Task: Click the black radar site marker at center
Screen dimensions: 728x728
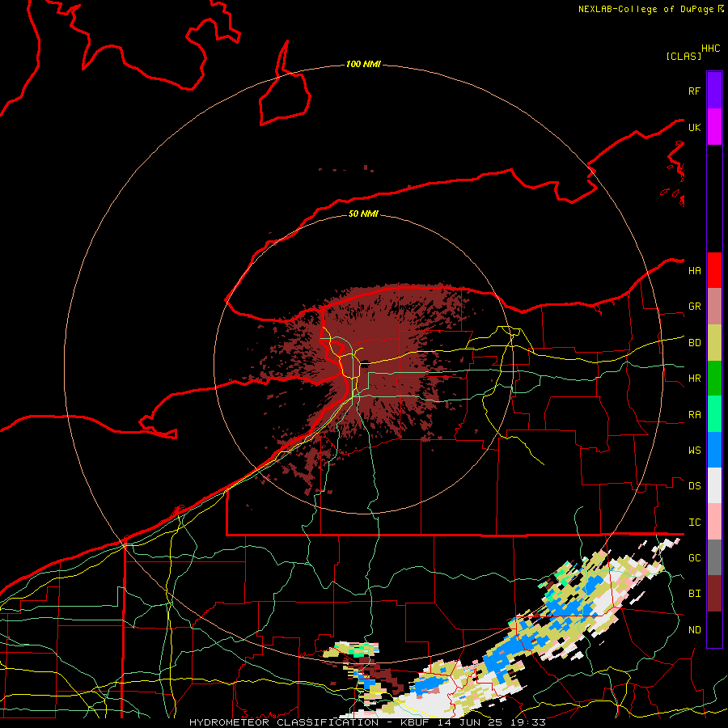Action: tap(365, 363)
